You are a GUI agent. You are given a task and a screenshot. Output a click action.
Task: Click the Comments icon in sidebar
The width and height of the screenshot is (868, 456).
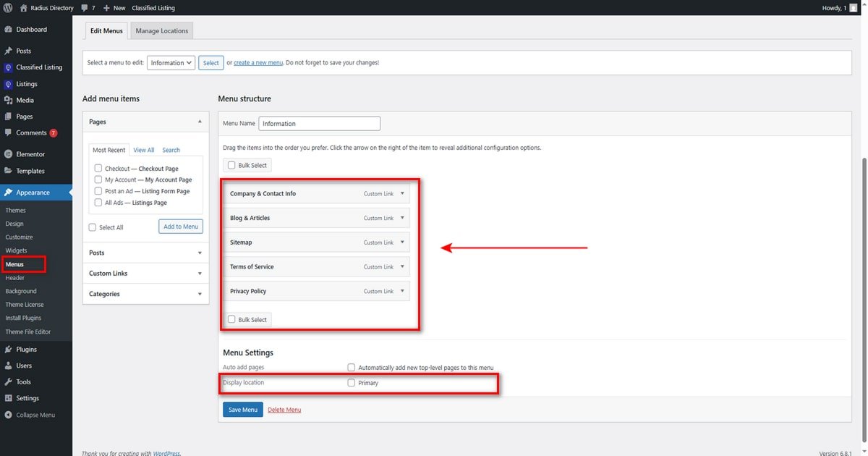tap(8, 133)
